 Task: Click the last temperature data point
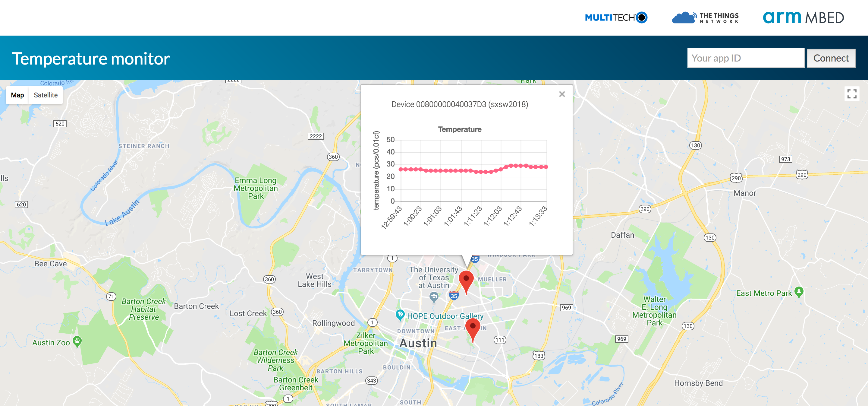pos(546,167)
